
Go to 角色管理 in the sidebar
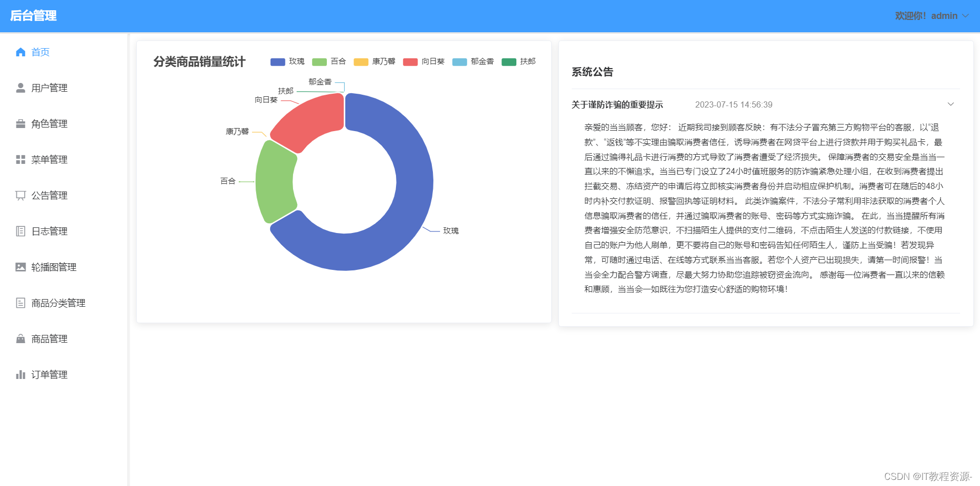(64, 124)
